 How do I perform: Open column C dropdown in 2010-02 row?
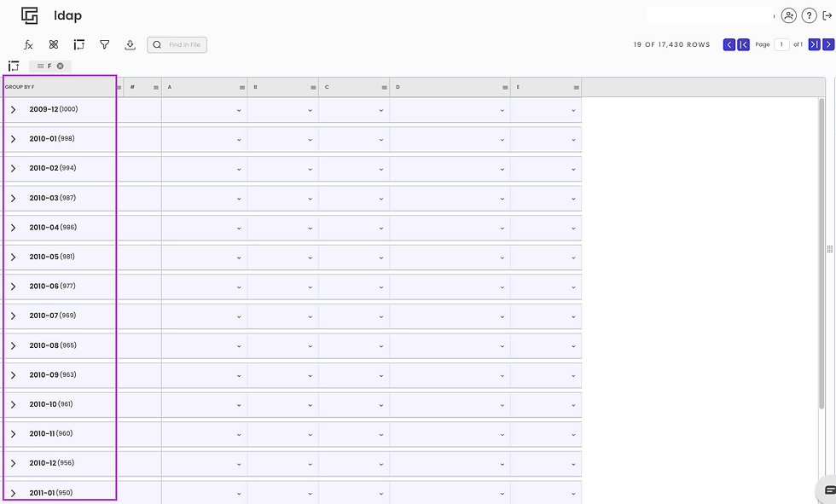(381, 170)
